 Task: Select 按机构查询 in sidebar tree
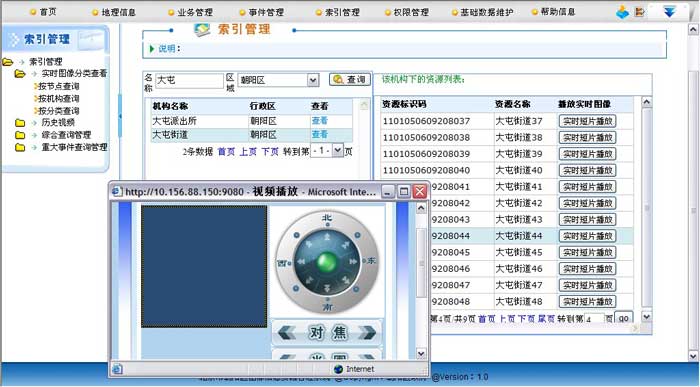click(x=58, y=98)
